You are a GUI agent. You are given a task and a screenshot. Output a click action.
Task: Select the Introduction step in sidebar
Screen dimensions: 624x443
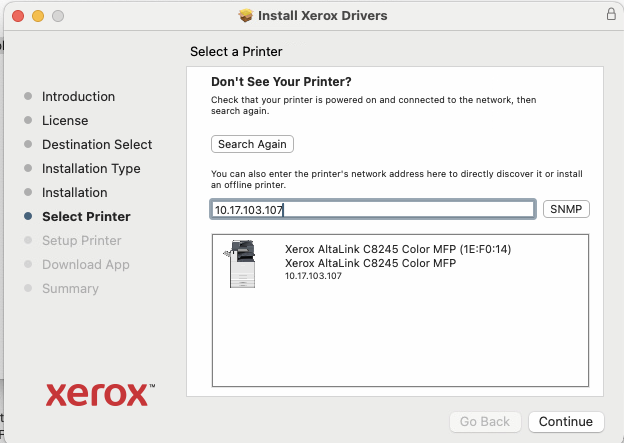(78, 96)
